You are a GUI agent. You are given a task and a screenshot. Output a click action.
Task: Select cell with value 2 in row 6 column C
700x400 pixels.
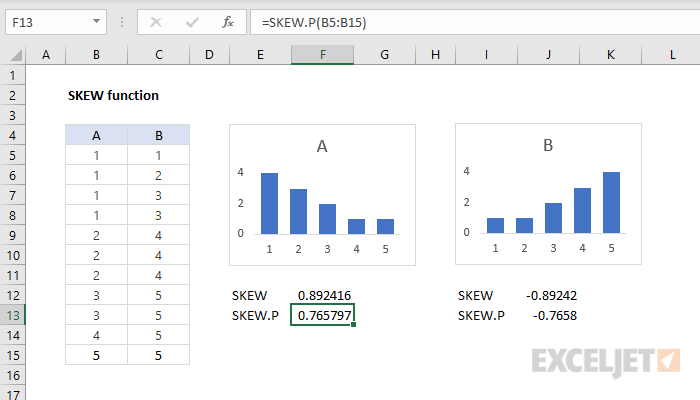click(x=158, y=175)
